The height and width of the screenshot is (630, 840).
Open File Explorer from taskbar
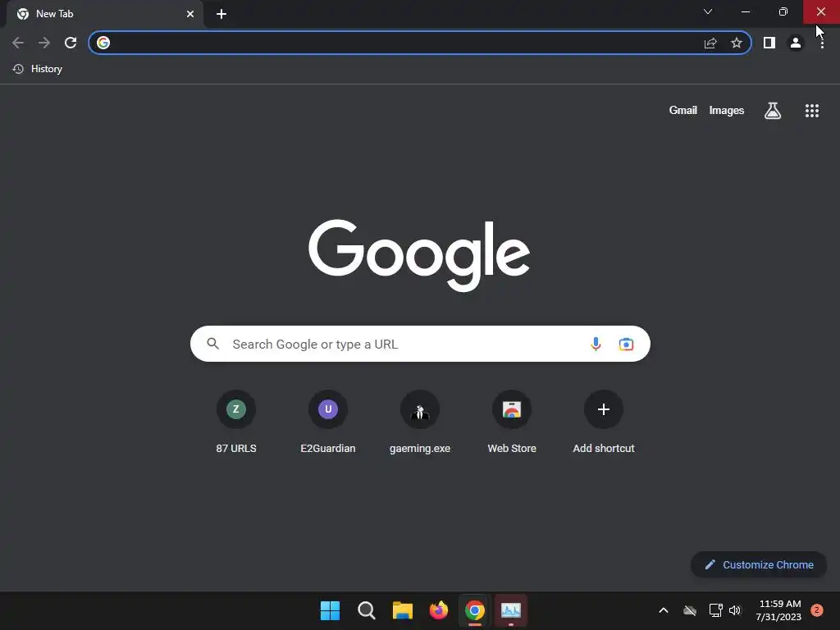coord(402,610)
